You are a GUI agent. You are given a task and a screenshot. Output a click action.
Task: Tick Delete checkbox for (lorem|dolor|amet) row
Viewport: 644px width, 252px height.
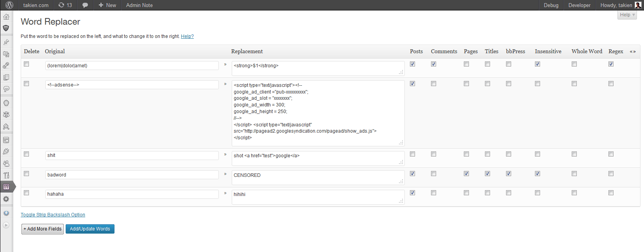point(27,64)
